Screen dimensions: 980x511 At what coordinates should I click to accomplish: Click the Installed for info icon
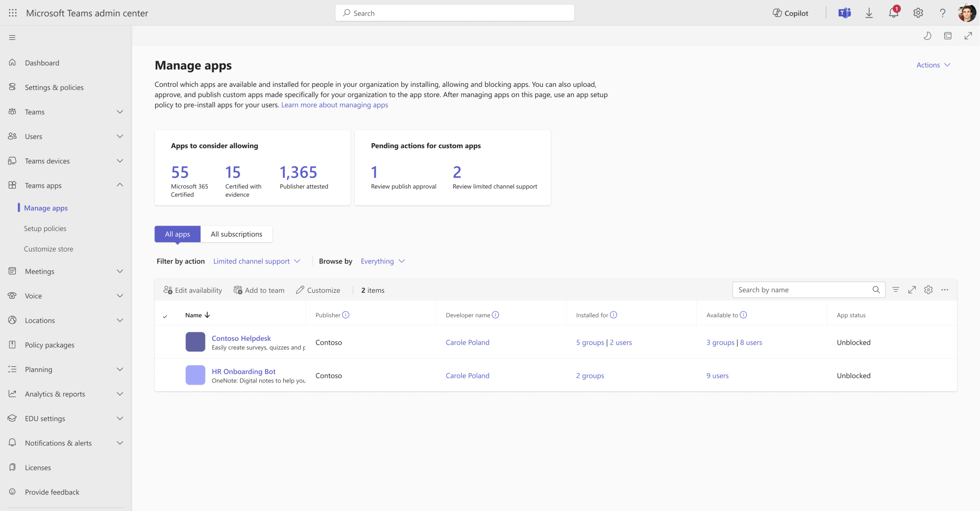tap(613, 315)
